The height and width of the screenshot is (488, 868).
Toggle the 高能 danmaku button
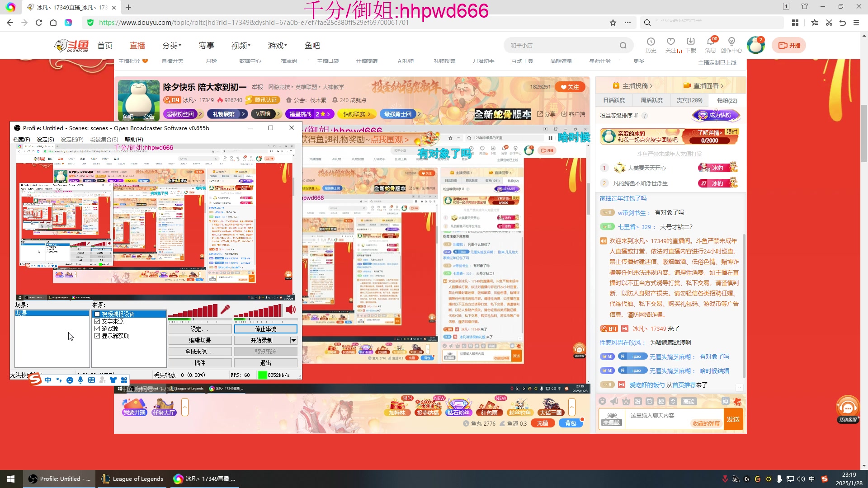689,401
